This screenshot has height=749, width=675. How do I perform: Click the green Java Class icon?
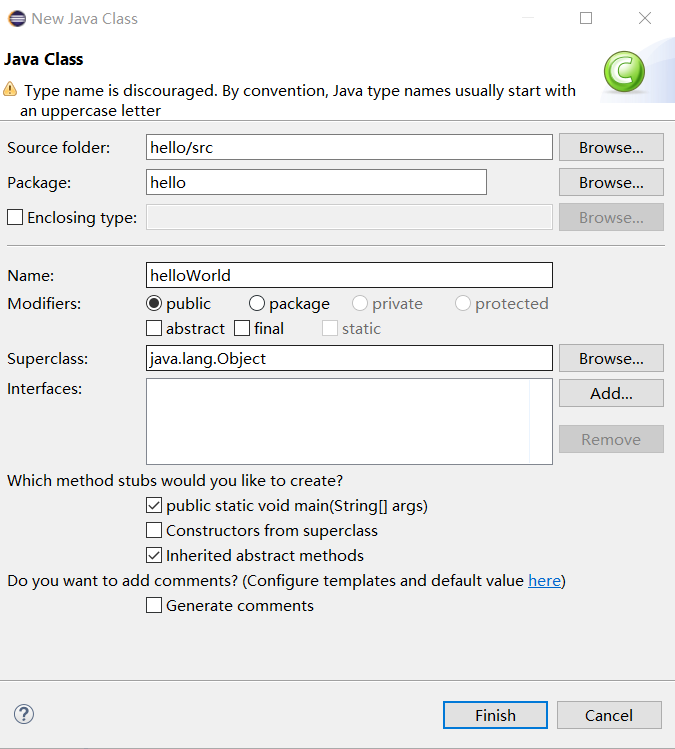pos(624,71)
